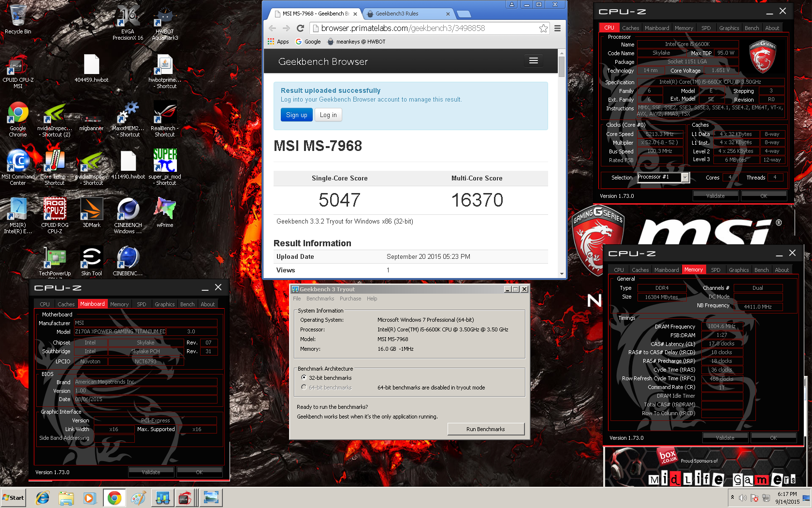
Task: Open Help menu in Geekbench 3 Tryout
Action: pyautogui.click(x=372, y=299)
